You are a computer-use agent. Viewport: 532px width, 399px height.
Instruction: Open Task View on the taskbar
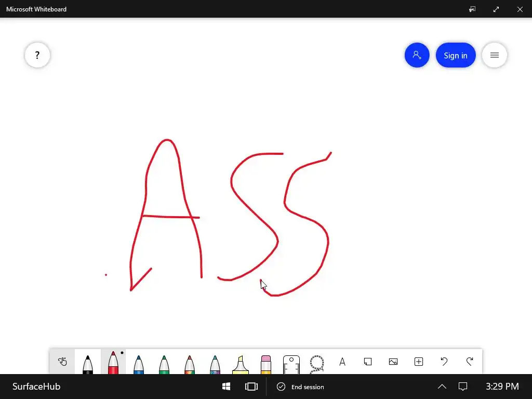pos(251,387)
